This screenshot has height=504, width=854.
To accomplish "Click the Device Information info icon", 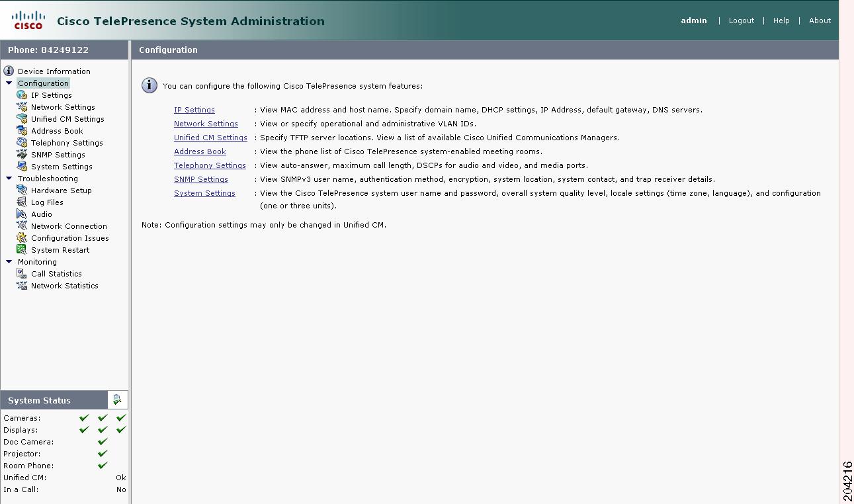I will point(9,71).
